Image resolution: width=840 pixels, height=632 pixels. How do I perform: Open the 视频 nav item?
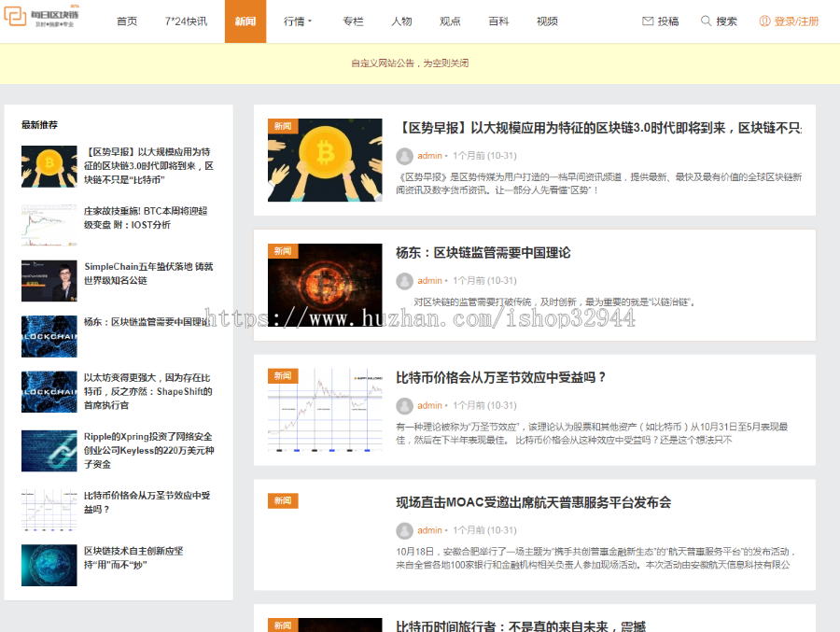click(547, 21)
